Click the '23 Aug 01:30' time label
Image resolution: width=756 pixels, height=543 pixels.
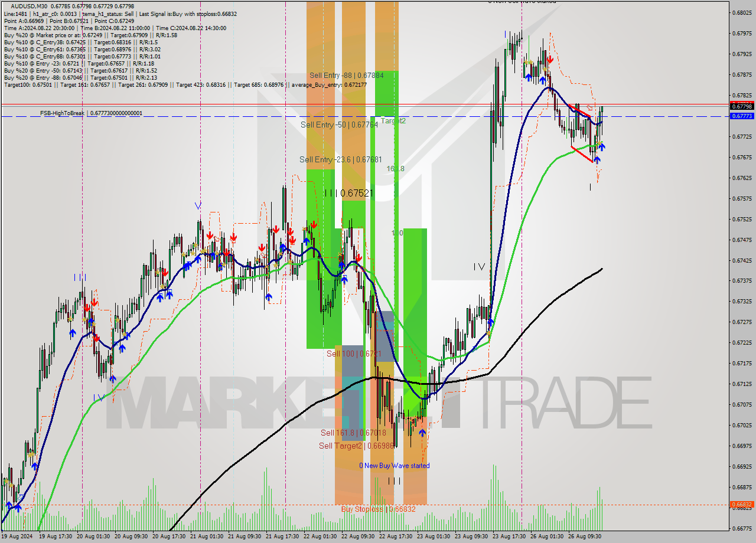click(x=434, y=537)
